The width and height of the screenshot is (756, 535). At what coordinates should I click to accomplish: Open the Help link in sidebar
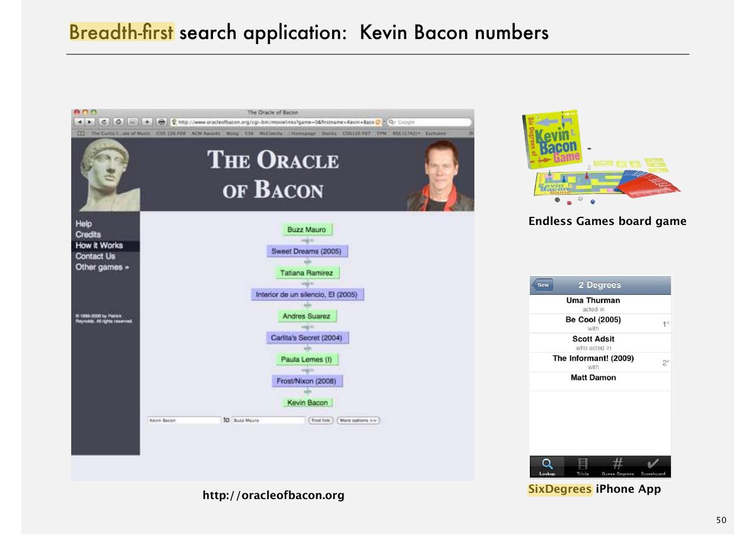tap(83, 224)
